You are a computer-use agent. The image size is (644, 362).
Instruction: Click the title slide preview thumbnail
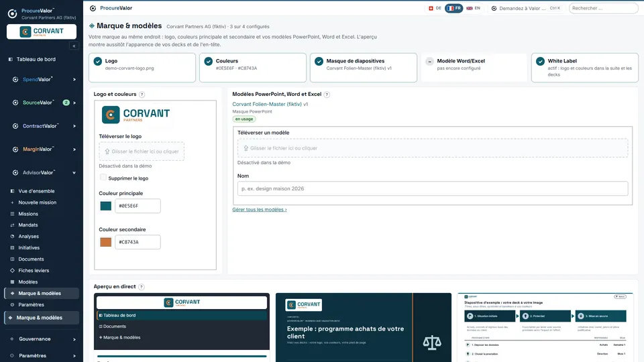pos(364,328)
